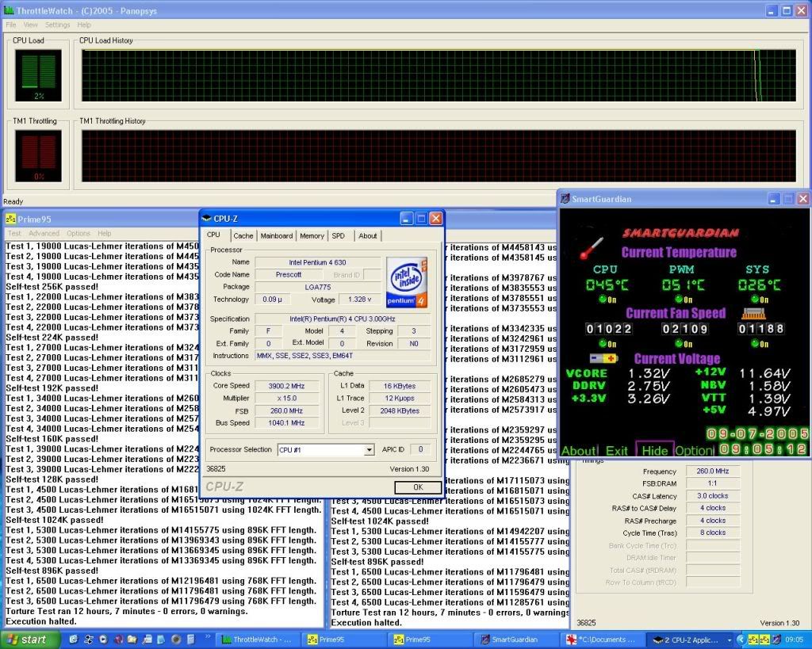Open the Windows Start menu

(x=28, y=639)
